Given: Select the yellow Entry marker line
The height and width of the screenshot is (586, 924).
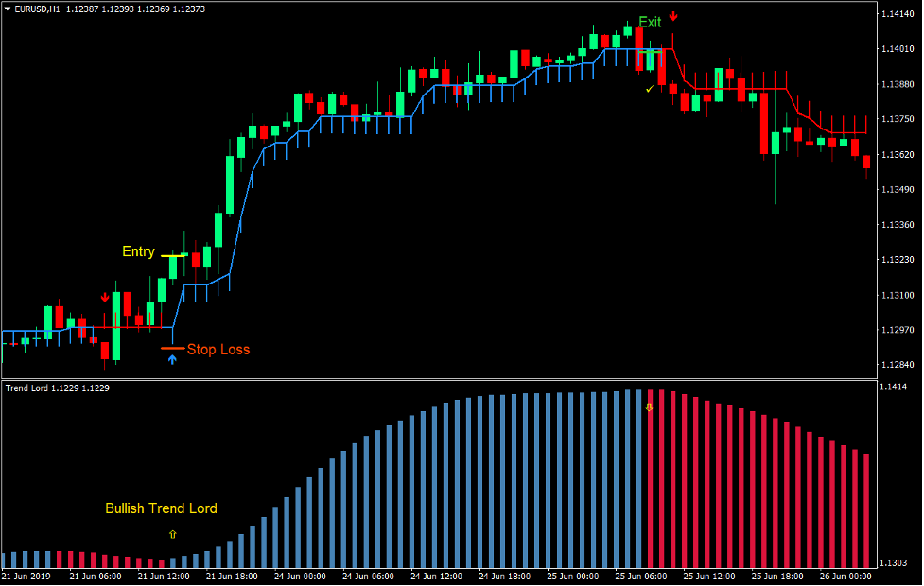Looking at the screenshot, I should point(171,253).
